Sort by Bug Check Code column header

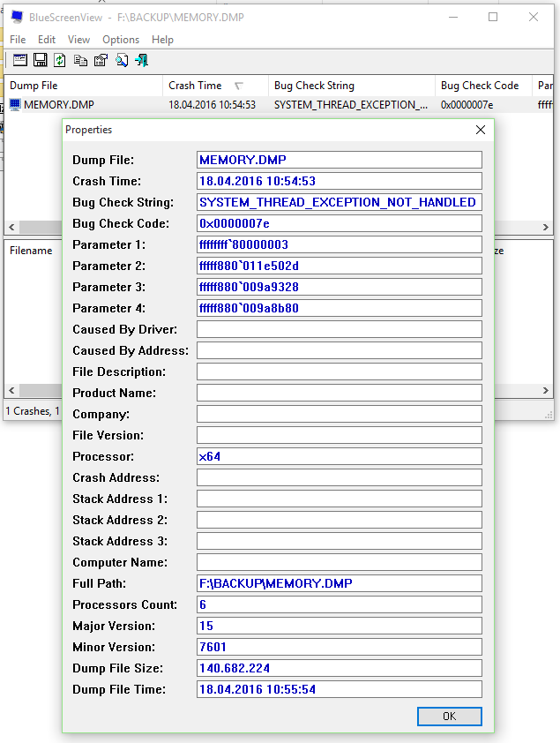tap(483, 86)
